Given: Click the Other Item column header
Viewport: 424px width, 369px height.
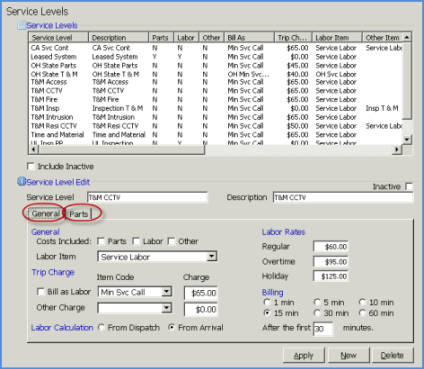Looking at the screenshot, I should pos(383,37).
